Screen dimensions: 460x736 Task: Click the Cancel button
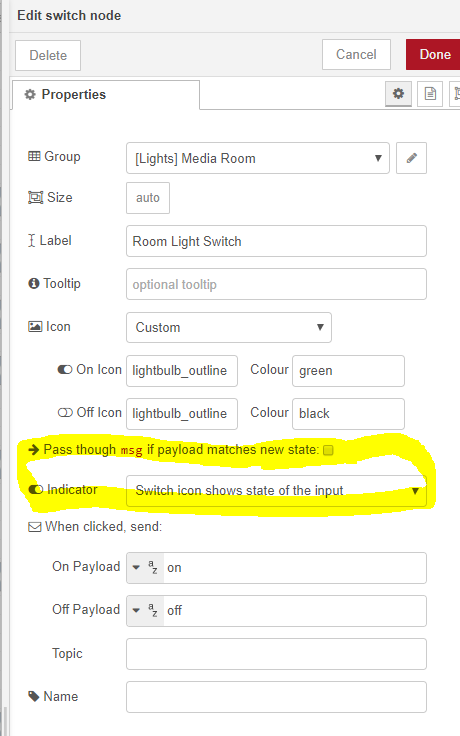pyautogui.click(x=356, y=54)
